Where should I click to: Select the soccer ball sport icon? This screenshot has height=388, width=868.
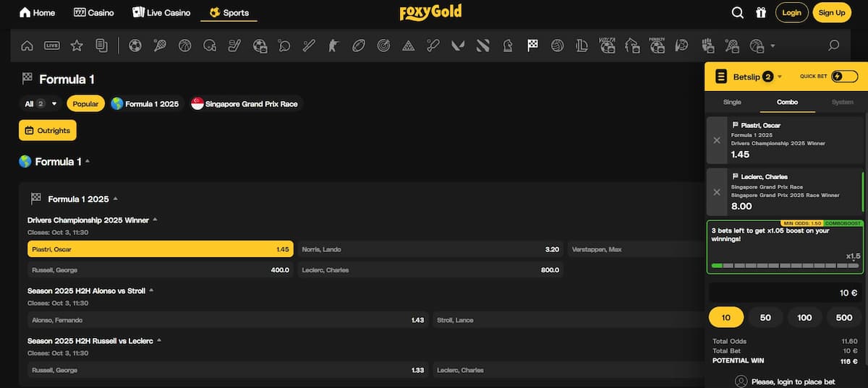pyautogui.click(x=135, y=46)
